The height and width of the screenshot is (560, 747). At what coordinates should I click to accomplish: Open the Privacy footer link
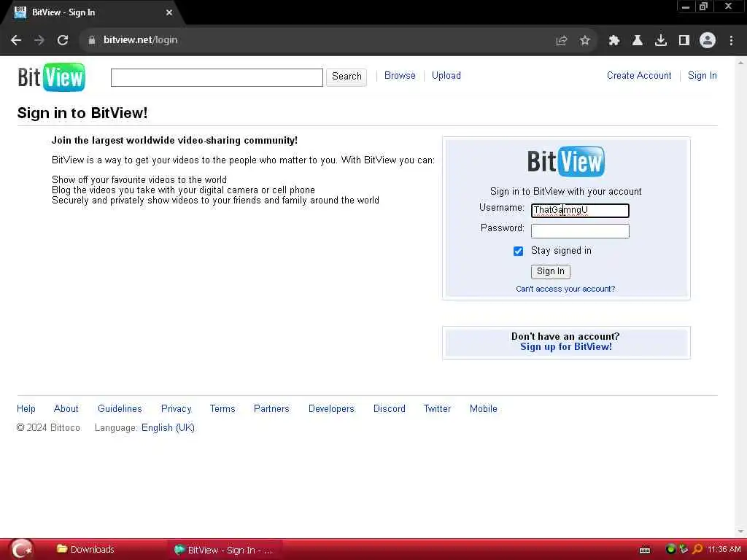click(x=176, y=409)
